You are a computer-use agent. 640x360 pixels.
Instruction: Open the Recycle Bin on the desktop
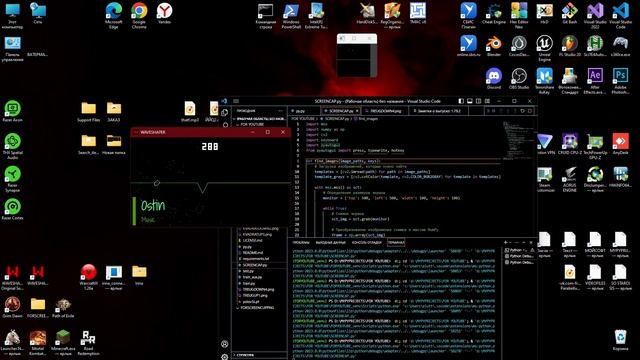pos(620,340)
